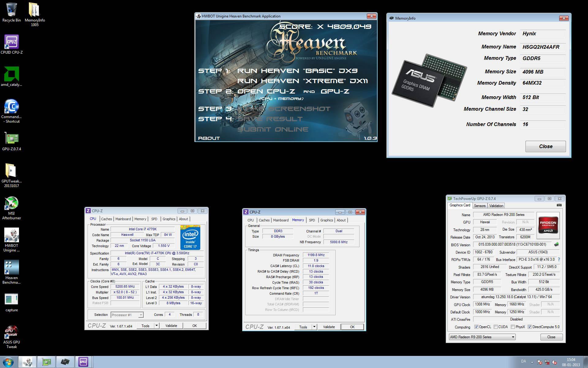Image resolution: width=588 pixels, height=368 pixels.
Task: Toggle the PhysX checkbox in GPU-Z
Action: click(513, 327)
